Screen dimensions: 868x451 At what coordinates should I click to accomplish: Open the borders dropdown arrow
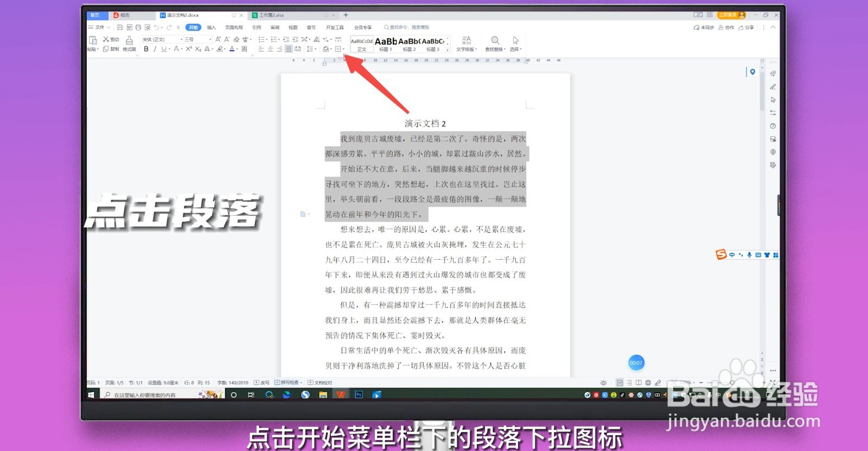pyautogui.click(x=343, y=49)
